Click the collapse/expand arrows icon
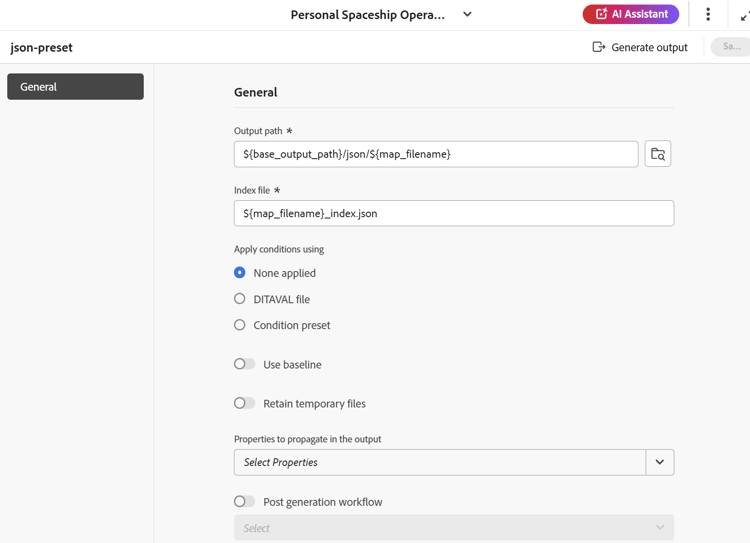This screenshot has height=543, width=750. (744, 15)
